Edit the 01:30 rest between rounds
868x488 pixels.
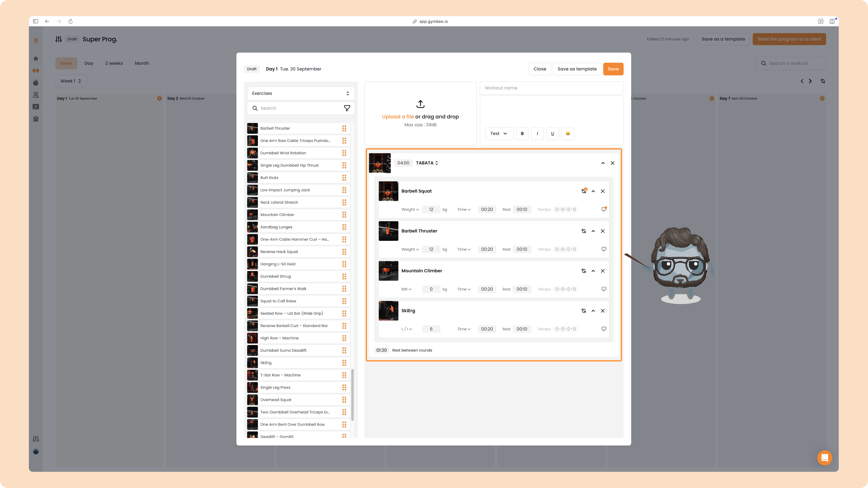(x=381, y=351)
